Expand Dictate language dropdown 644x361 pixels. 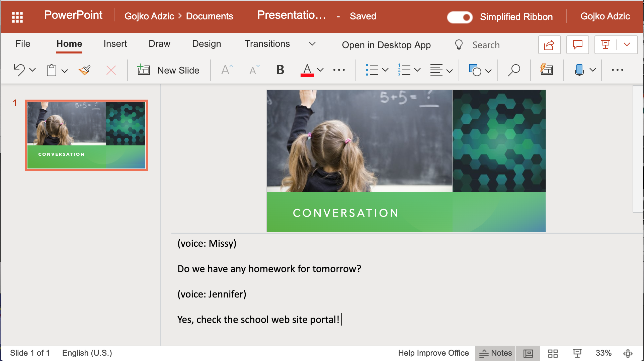(x=593, y=70)
